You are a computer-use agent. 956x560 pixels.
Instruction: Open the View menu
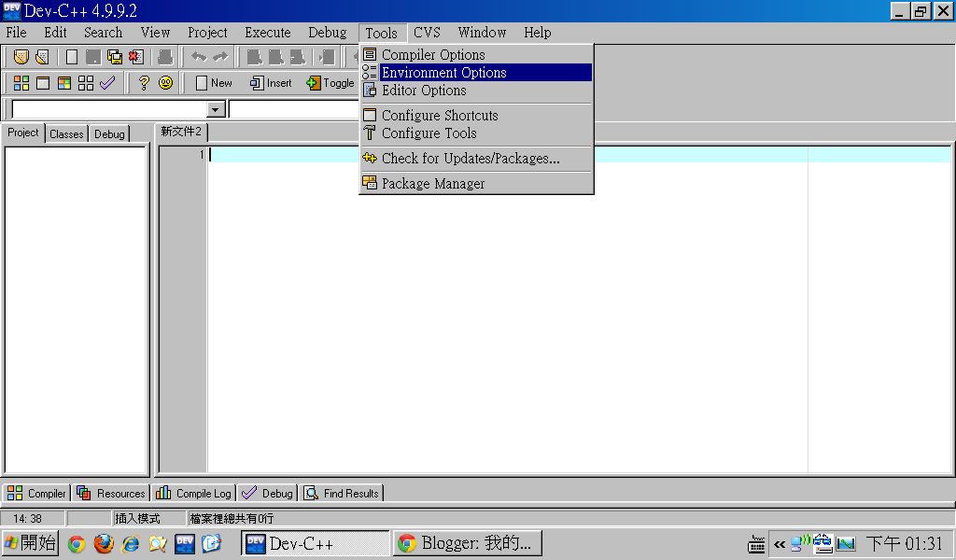(x=155, y=33)
